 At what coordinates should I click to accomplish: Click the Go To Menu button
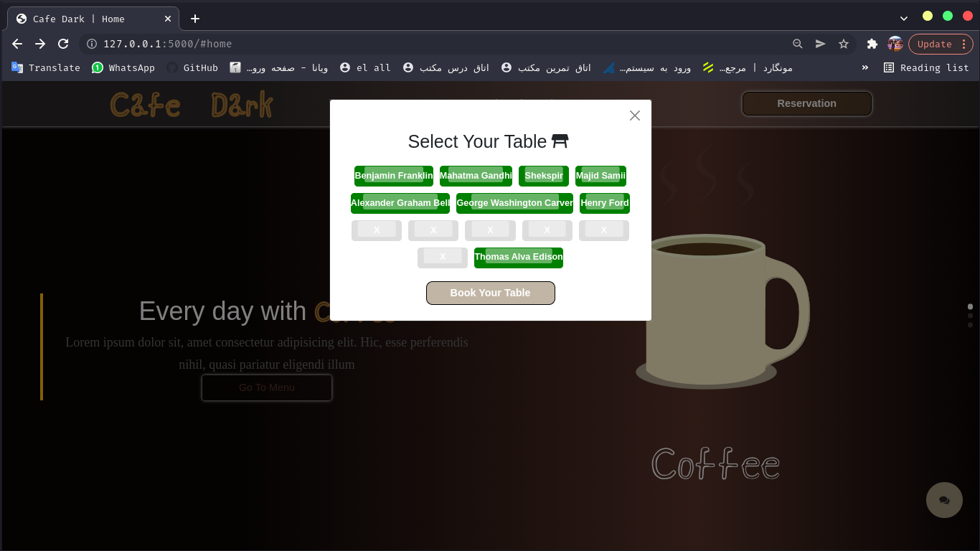(267, 387)
